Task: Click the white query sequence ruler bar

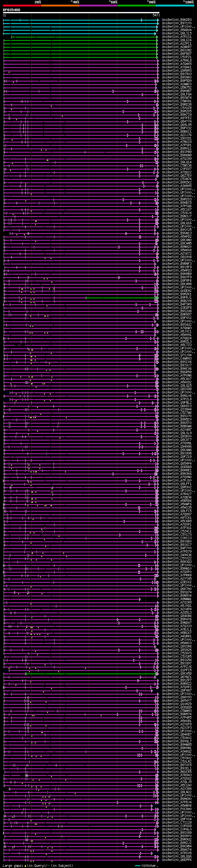Action: tap(81, 12)
